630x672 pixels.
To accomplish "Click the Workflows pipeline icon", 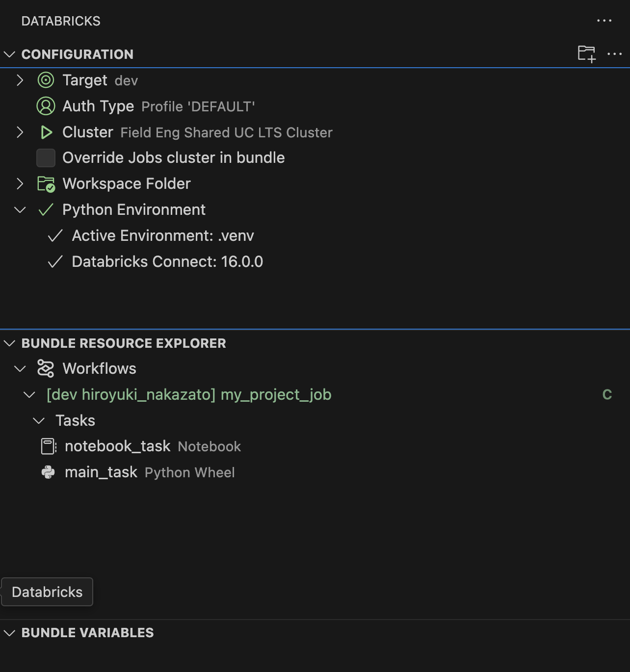I will pos(46,368).
